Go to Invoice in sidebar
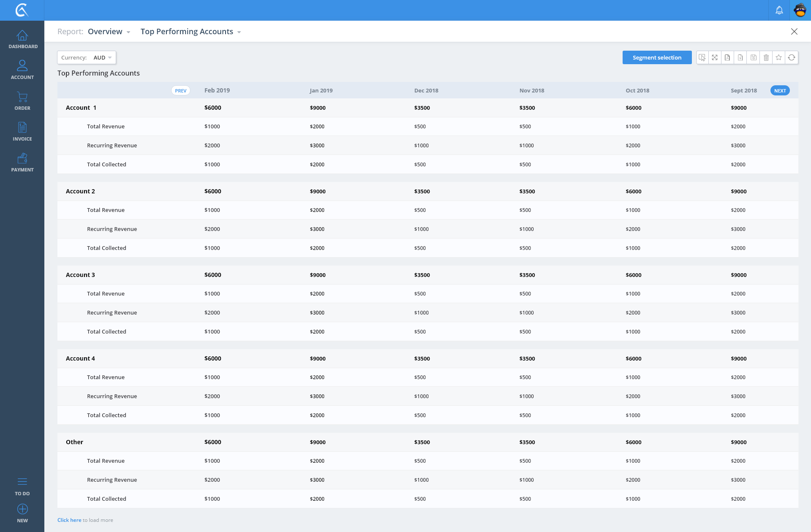The height and width of the screenshot is (532, 811). [22, 131]
